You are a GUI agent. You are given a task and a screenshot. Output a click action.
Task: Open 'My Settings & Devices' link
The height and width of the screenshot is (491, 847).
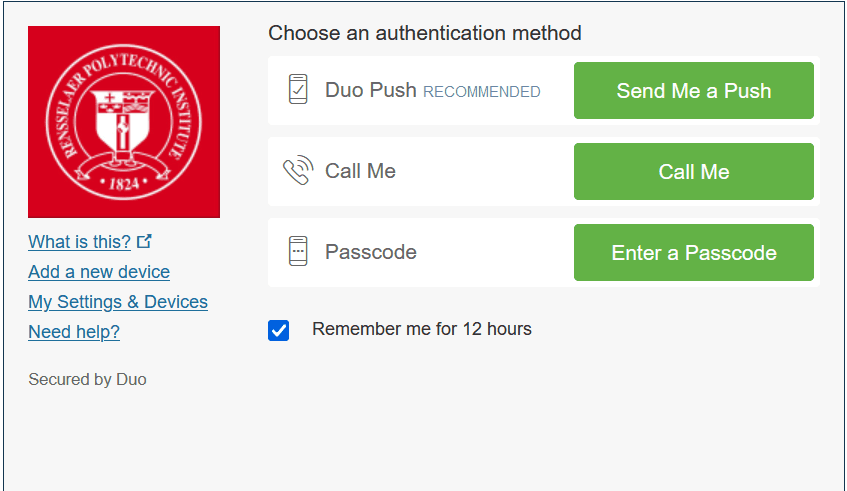click(118, 302)
